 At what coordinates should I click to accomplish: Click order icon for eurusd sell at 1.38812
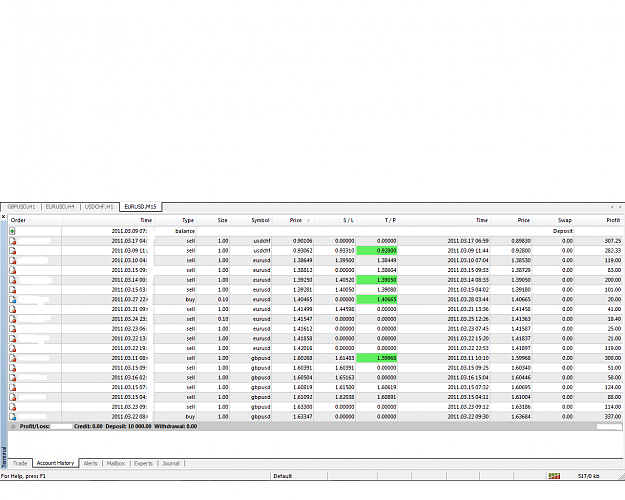point(13,270)
